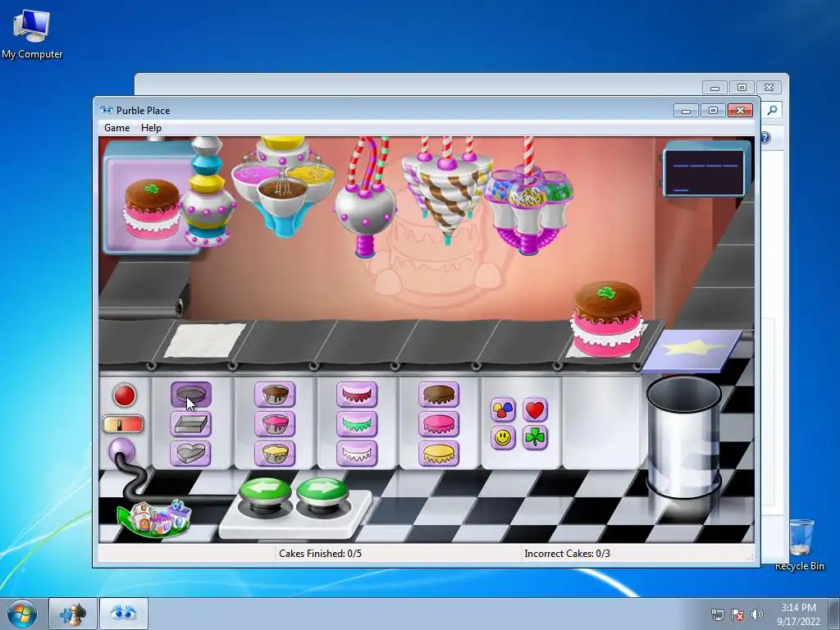Add the smiley face decoration
The width and height of the screenshot is (840, 630).
pos(503,438)
